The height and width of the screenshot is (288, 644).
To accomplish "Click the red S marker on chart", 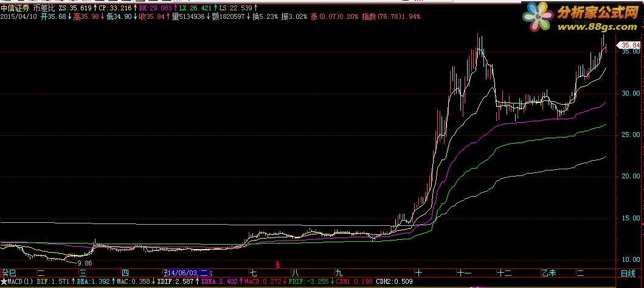I will point(278,264).
